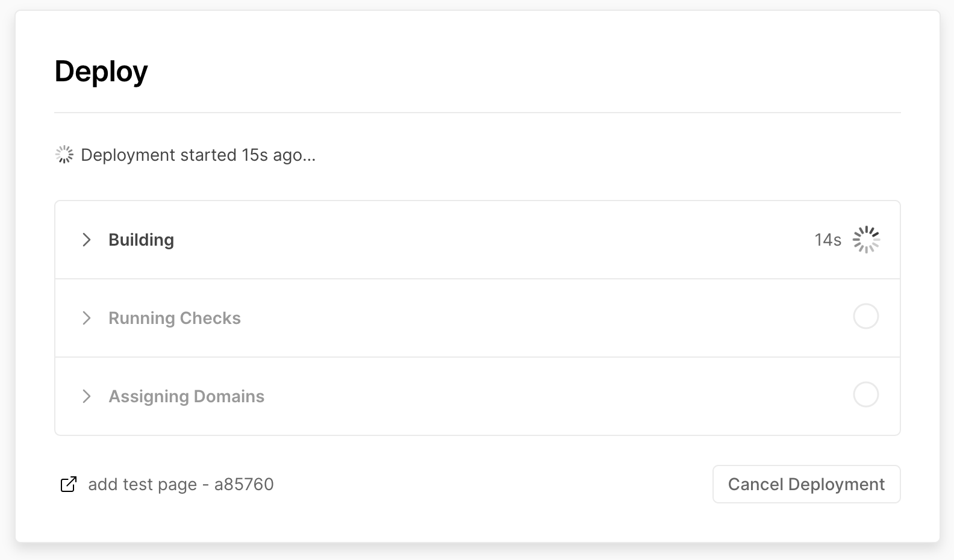
Task: Click the Running Checks row label
Action: click(175, 318)
